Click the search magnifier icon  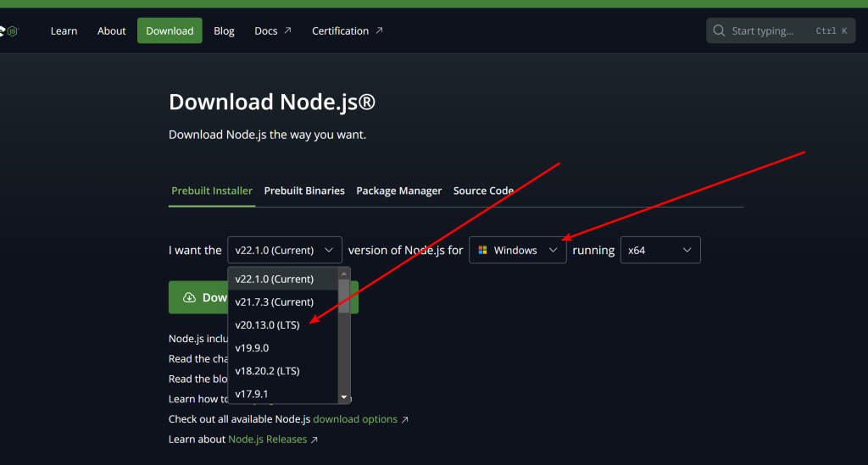tap(719, 31)
